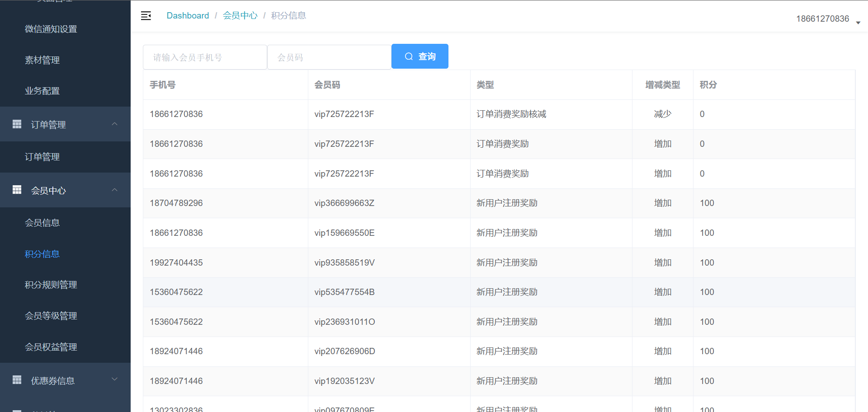Navigate to 会员等级管理
The height and width of the screenshot is (412, 868).
click(x=51, y=316)
